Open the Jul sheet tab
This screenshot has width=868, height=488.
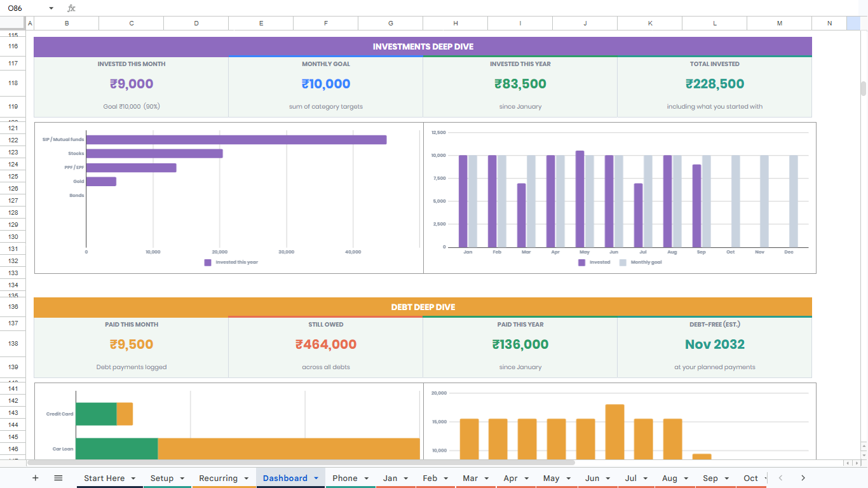(630, 478)
